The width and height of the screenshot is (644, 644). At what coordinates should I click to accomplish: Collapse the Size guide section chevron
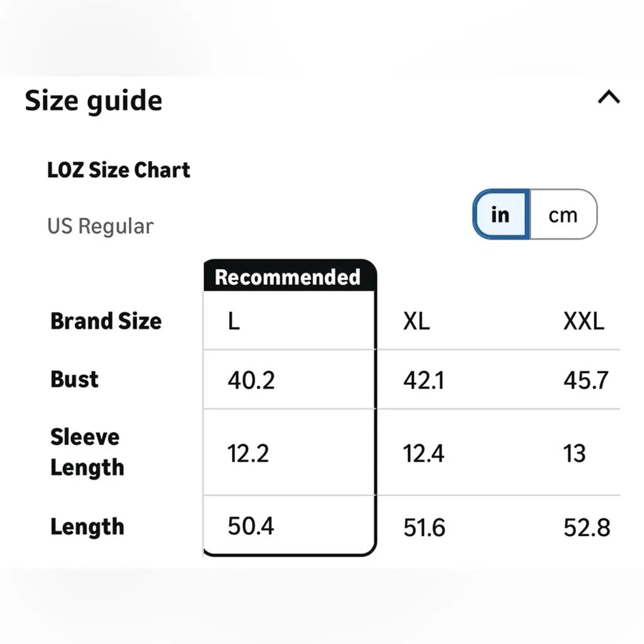pyautogui.click(x=608, y=97)
